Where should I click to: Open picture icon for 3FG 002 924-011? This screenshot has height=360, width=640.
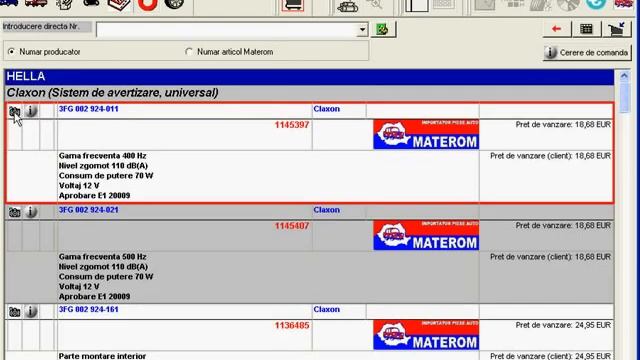14,111
